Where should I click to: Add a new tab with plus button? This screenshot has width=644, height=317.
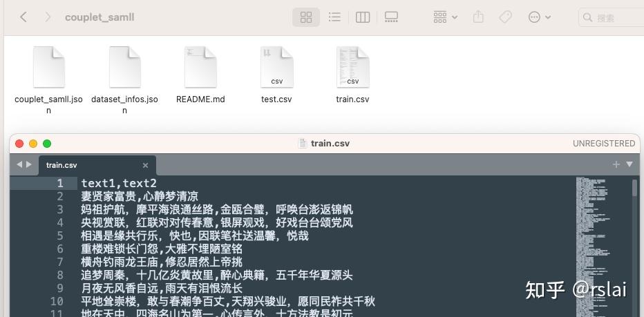616,164
